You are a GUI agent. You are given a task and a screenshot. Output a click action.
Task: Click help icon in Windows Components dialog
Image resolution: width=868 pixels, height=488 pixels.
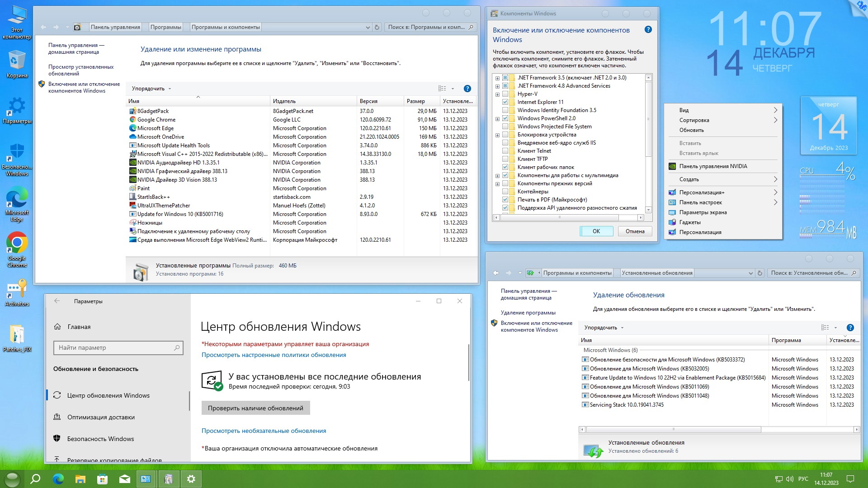click(x=648, y=29)
